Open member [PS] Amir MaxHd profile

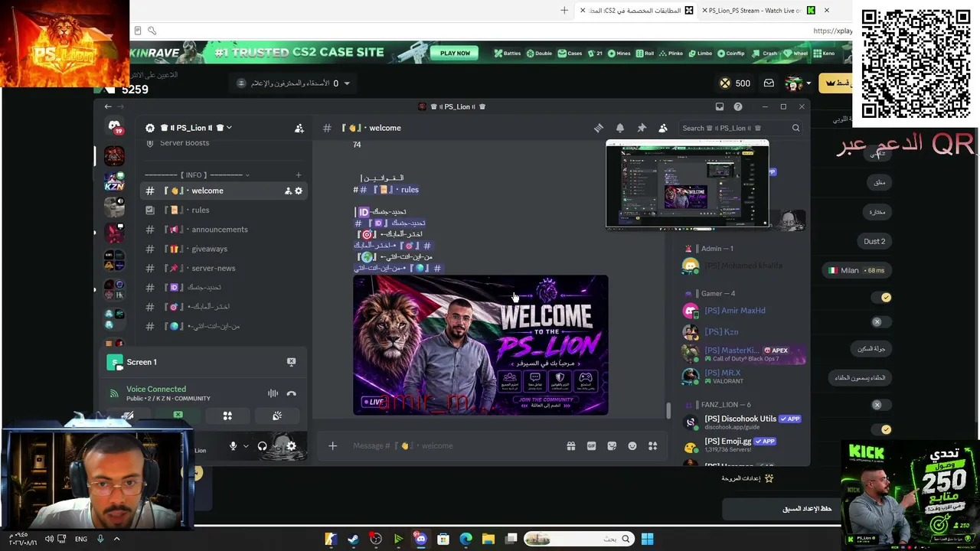coord(735,311)
